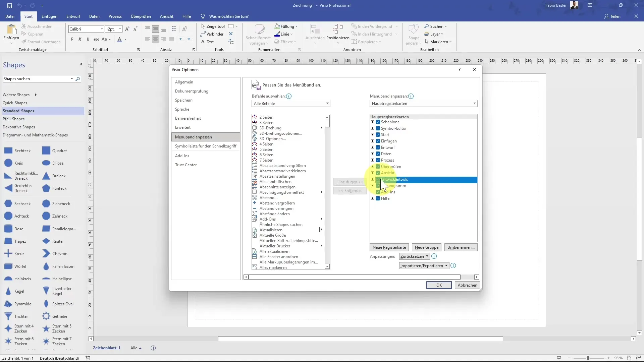Expand the Hilfe tree node

pyautogui.click(x=372, y=198)
